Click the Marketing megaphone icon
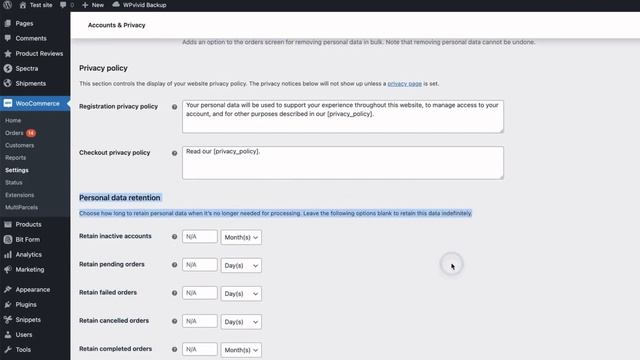This screenshot has height=360, width=640. [8, 269]
